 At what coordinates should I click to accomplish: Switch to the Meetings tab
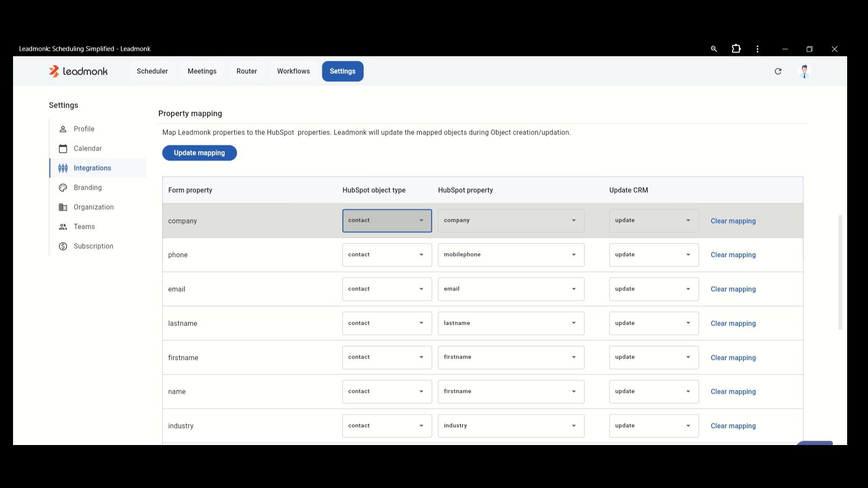(202, 71)
